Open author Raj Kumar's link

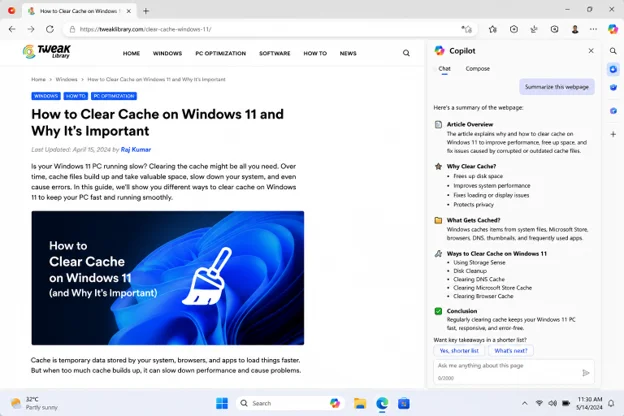136,150
